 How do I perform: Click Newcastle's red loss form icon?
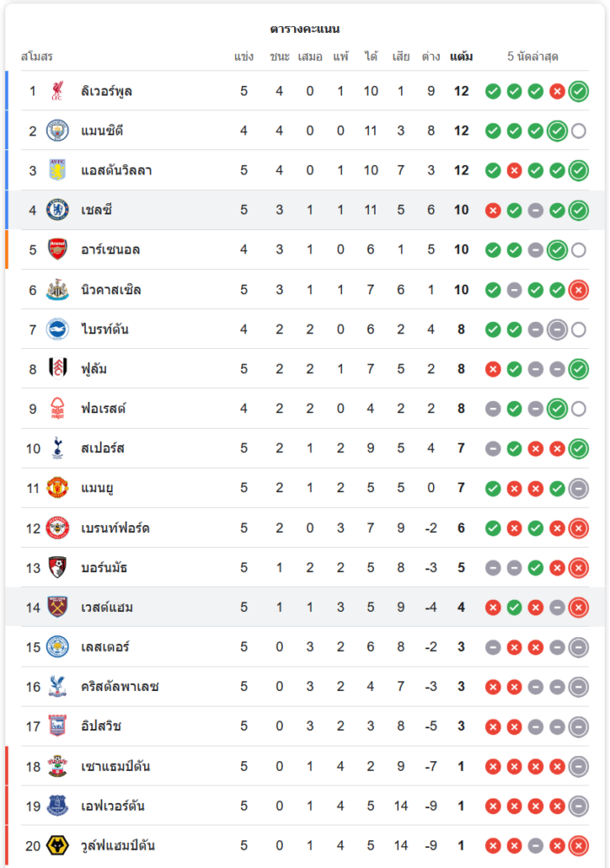coord(579,290)
